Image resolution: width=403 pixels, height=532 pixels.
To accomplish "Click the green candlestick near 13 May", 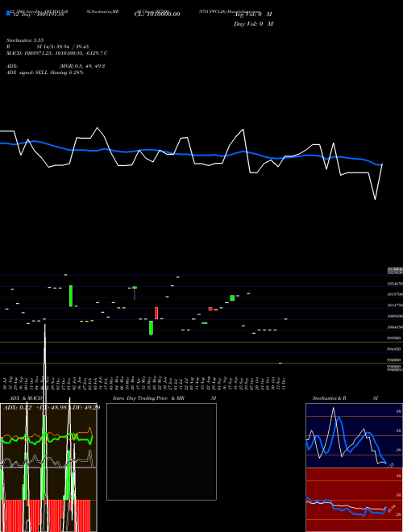I will (151, 328).
